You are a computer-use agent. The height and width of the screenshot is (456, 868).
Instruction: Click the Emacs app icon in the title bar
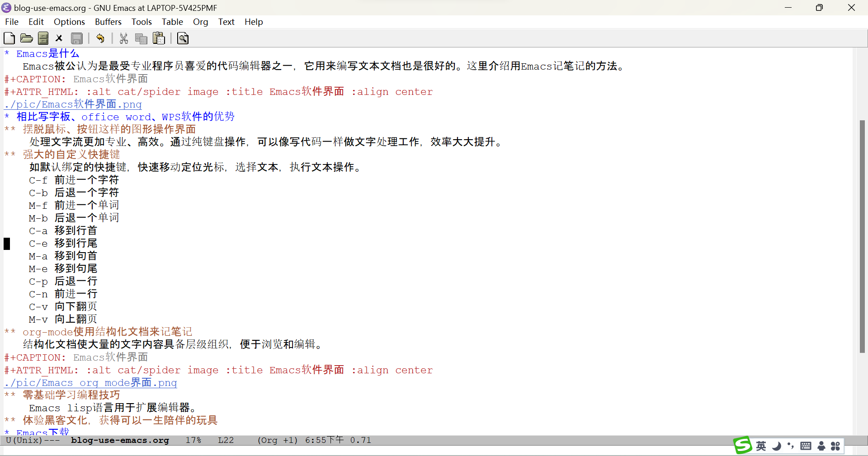pos(6,8)
